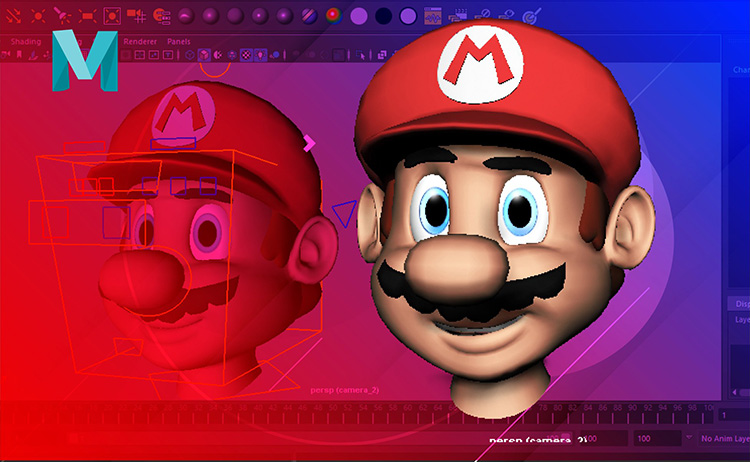This screenshot has height=462, width=750.
Task: Assign the anisotropic material sphere
Action: pos(186,16)
